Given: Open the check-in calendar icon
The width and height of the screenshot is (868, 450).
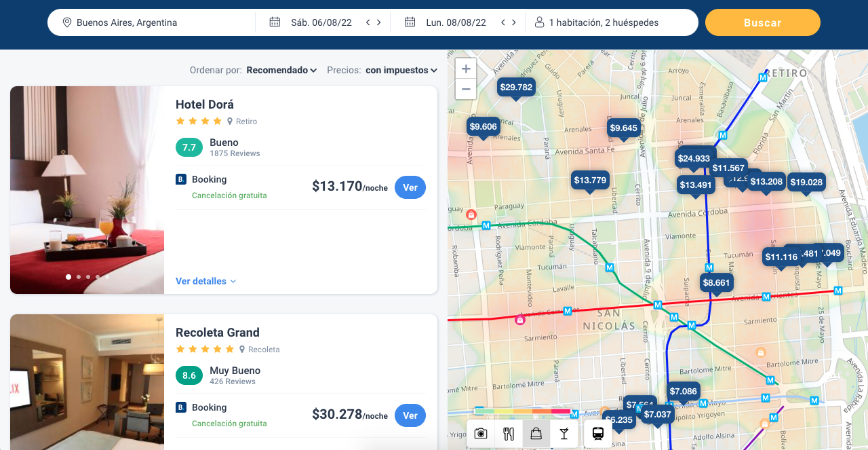Looking at the screenshot, I should [x=275, y=22].
